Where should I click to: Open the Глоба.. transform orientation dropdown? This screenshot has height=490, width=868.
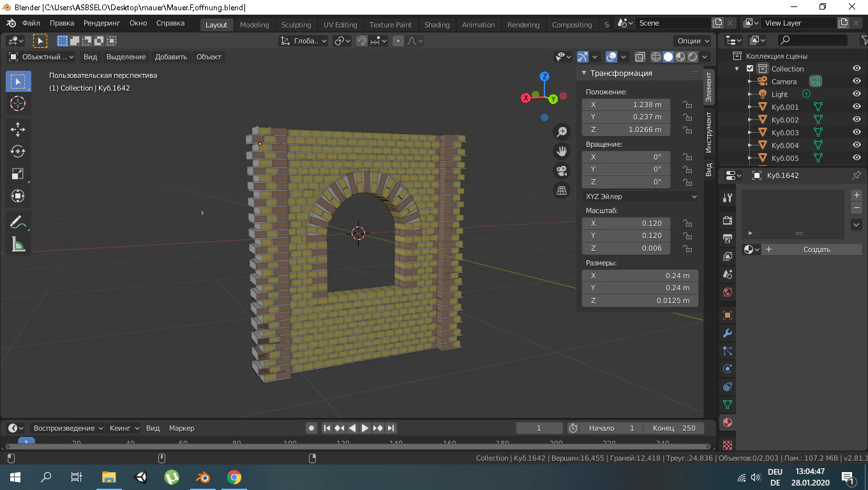(304, 41)
